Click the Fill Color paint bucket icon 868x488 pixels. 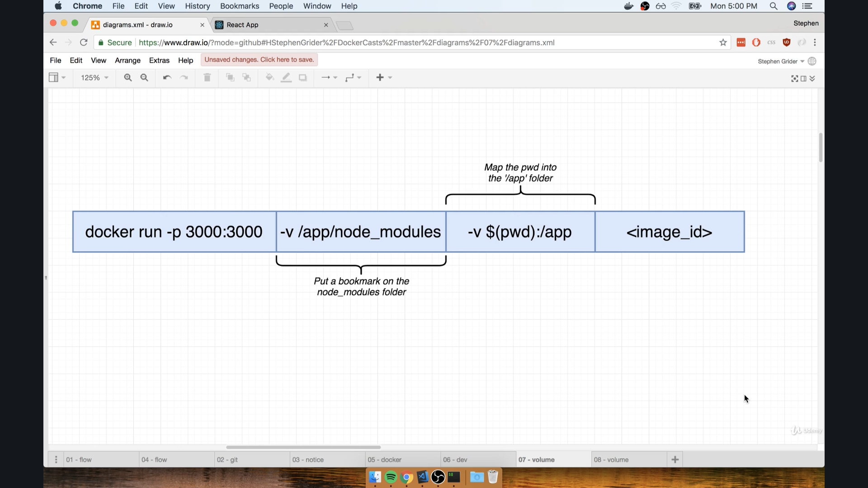pyautogui.click(x=269, y=77)
